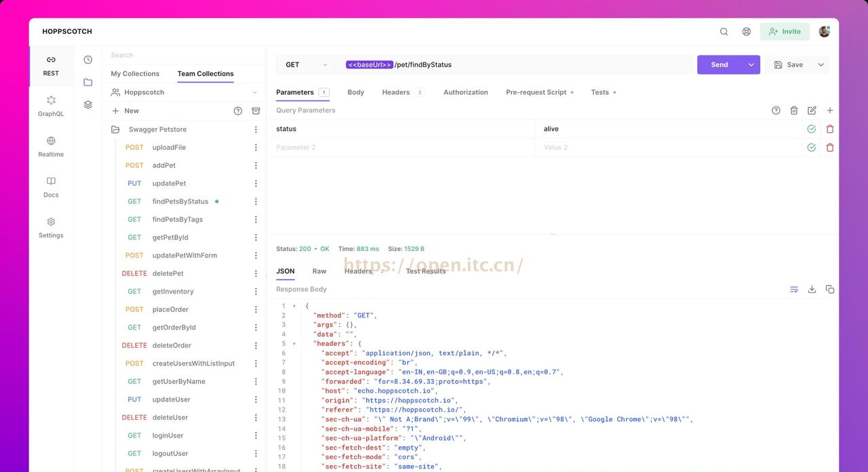Viewport: 868px width, 472px height.
Task: Open the Parameters tab
Action: 302,92
